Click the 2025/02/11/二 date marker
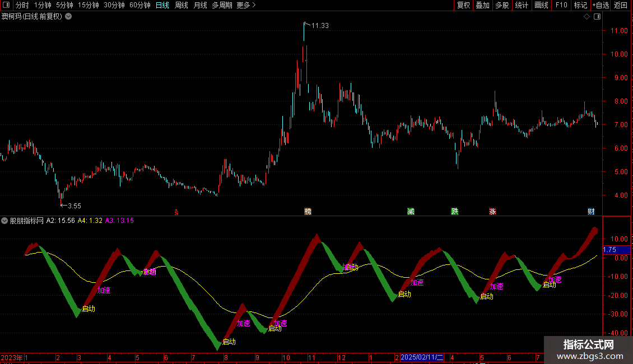This screenshot has height=364, width=633. 422,357
